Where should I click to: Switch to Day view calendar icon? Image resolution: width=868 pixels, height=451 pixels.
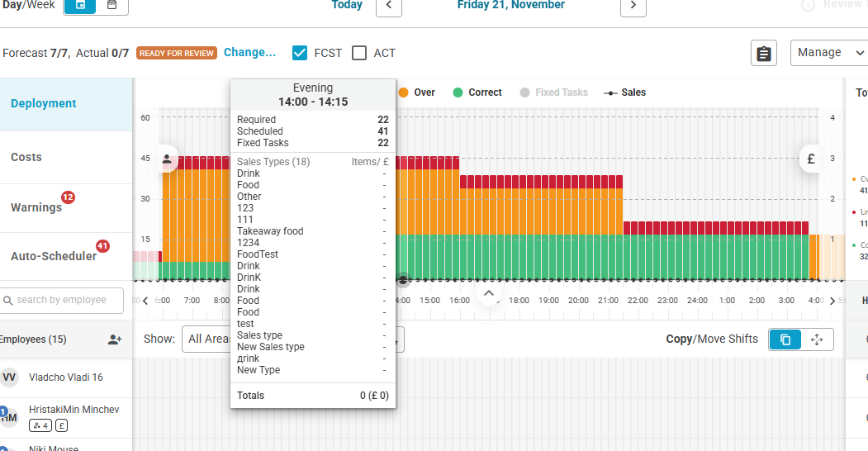80,5
